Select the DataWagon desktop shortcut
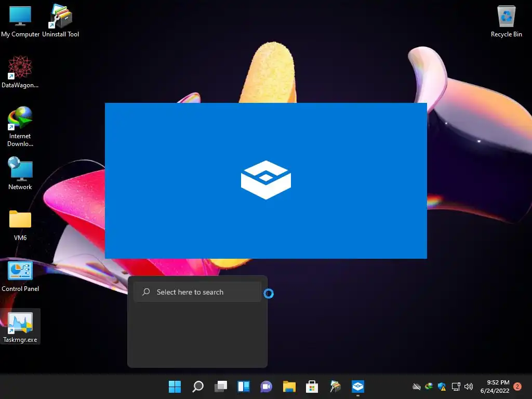Screen dimensions: 532x399 (20, 72)
